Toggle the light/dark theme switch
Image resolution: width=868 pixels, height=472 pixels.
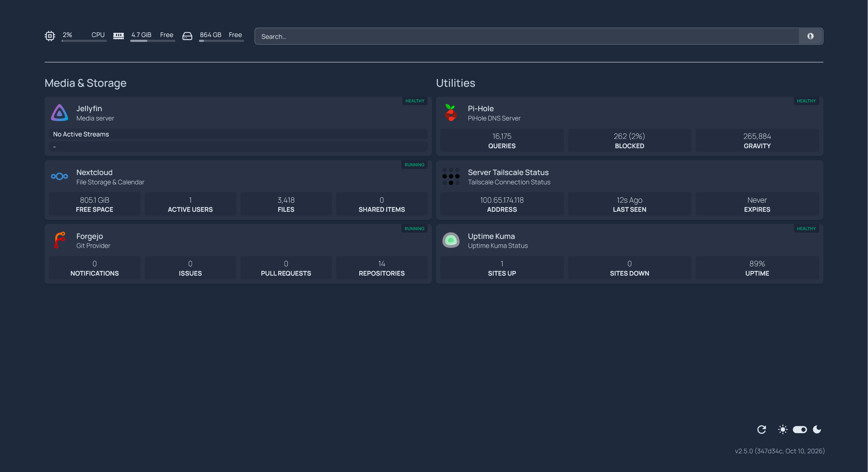[x=800, y=430]
